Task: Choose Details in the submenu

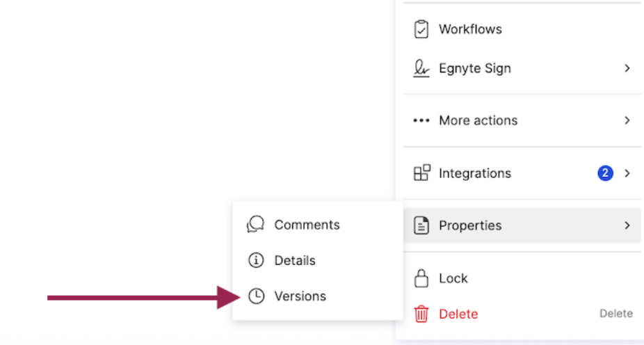Action: 295,260
